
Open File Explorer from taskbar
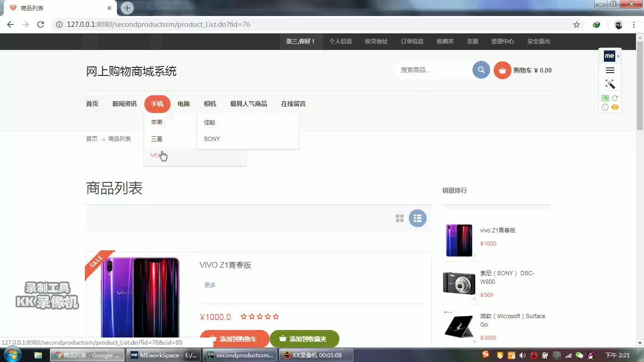tap(38, 355)
